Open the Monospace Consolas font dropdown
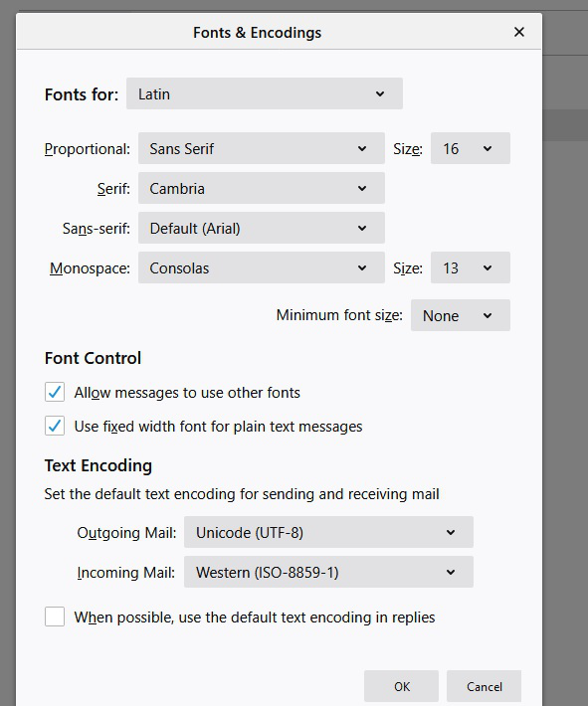Viewport: 588px width, 706px height. point(262,267)
